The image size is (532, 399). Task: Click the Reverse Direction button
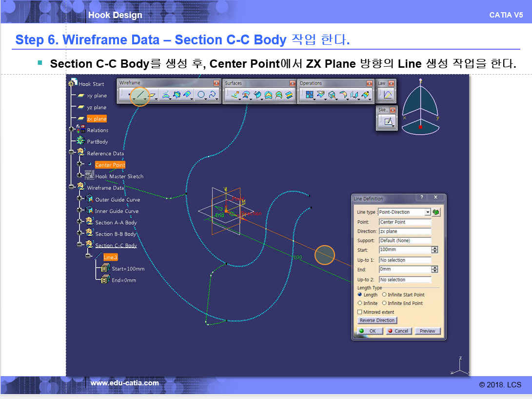(x=377, y=321)
